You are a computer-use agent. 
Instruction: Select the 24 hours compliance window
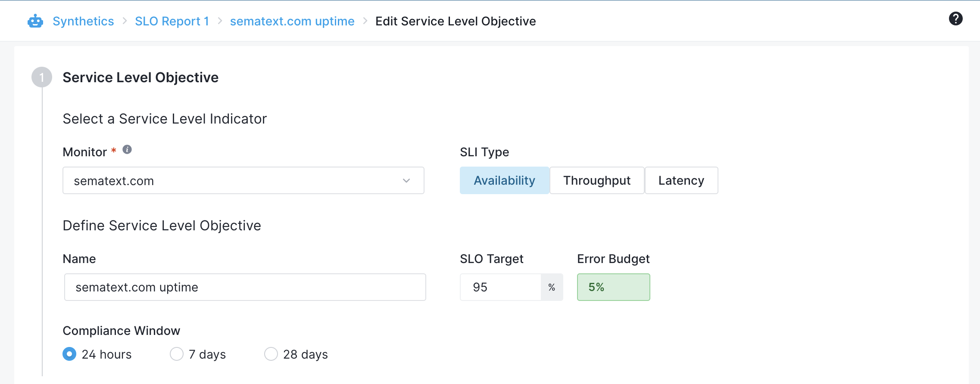pyautogui.click(x=69, y=354)
